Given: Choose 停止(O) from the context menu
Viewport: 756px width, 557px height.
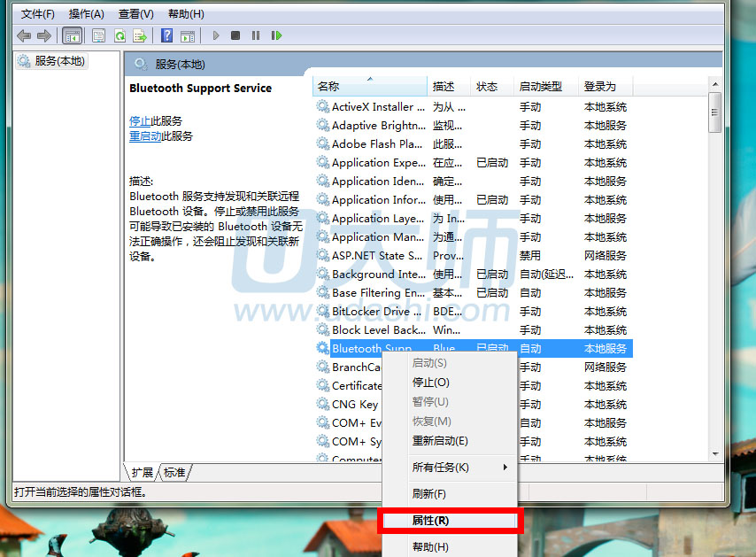Looking at the screenshot, I should (431, 383).
